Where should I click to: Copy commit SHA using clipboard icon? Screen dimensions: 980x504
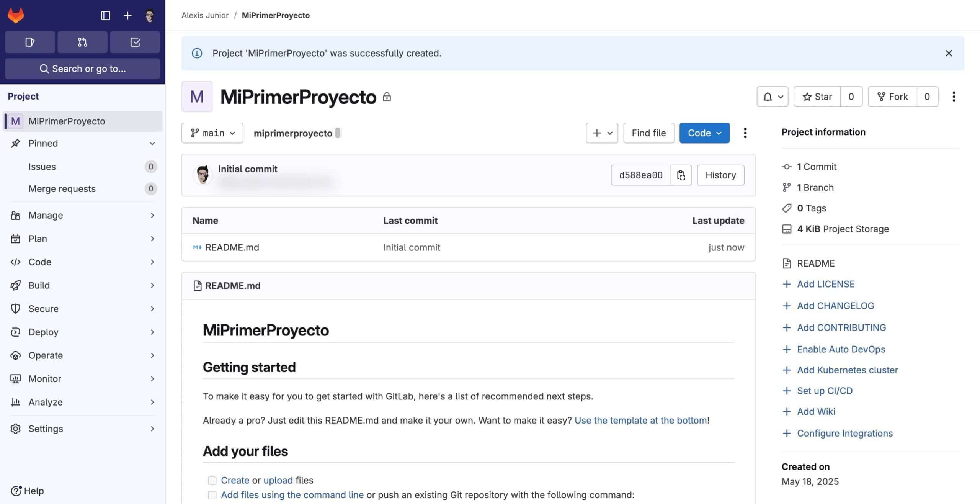(681, 175)
